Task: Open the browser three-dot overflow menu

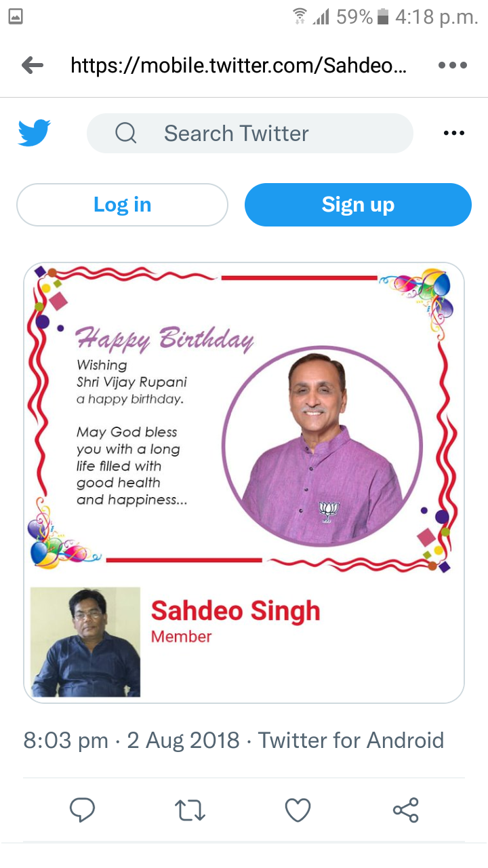Action: (453, 65)
